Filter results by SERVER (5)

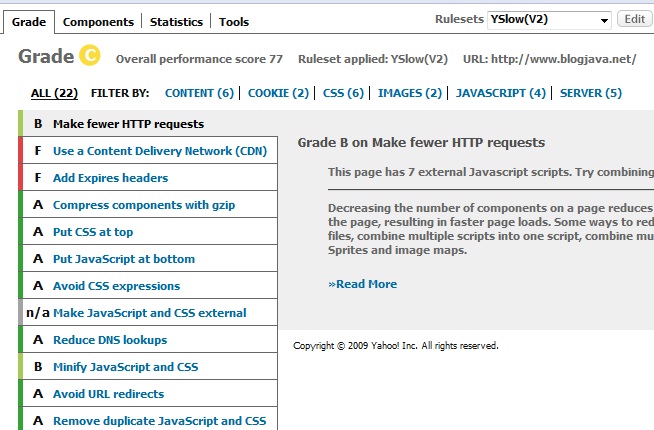coord(590,93)
